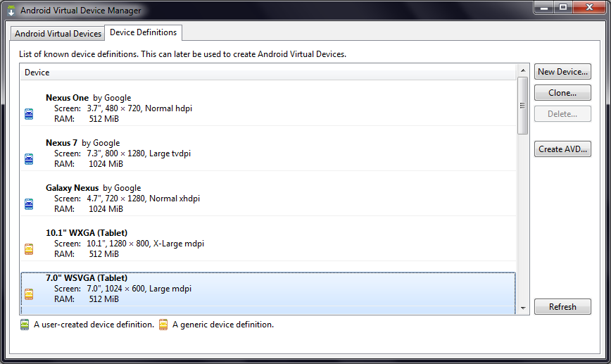Select the Device Definitions tab
This screenshot has width=611, height=364.
[143, 32]
